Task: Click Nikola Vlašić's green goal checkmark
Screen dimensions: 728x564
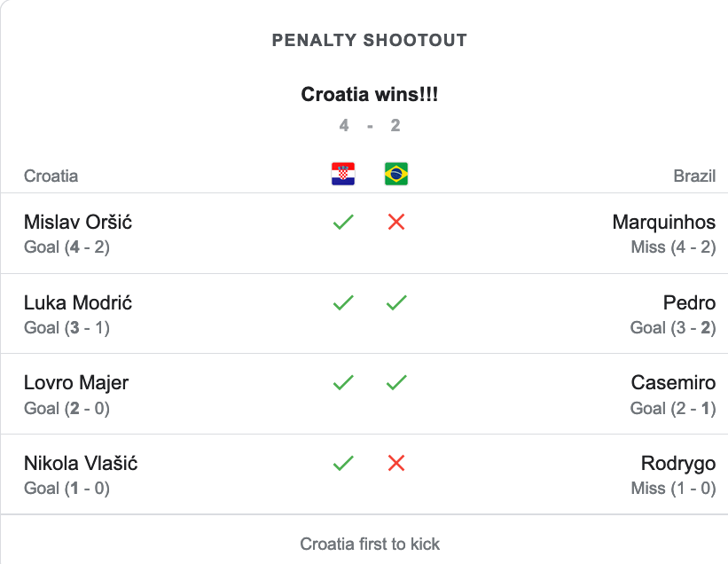Action: pyautogui.click(x=343, y=463)
